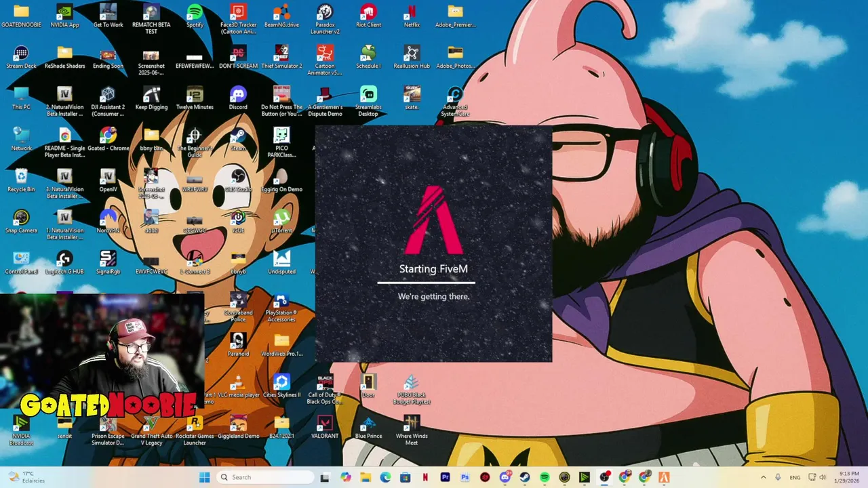This screenshot has height=488, width=868.
Task: Open Windows Start menu
Action: (x=204, y=477)
